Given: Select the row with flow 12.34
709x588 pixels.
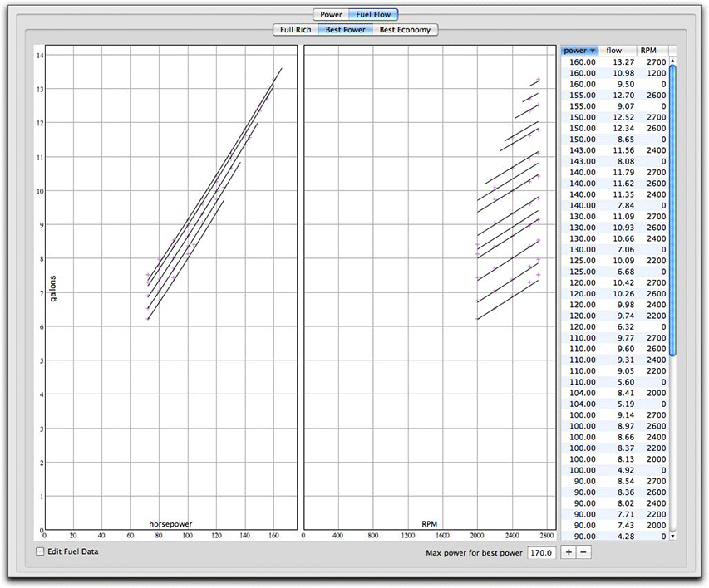Looking at the screenshot, I should tap(615, 129).
